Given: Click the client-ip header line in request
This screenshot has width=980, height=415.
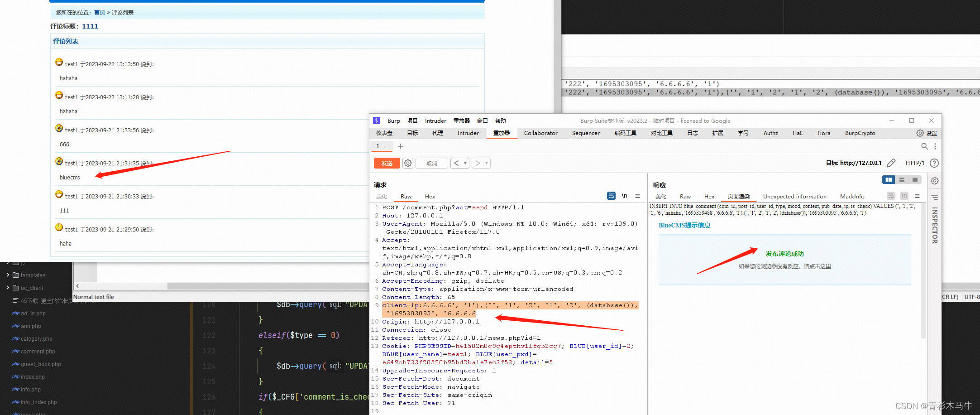Looking at the screenshot, I should pos(510,309).
